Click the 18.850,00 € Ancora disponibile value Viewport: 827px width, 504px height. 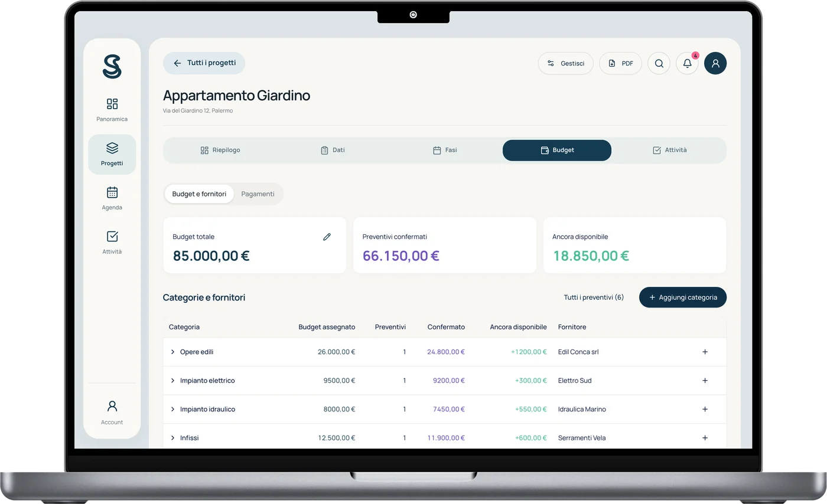591,256
